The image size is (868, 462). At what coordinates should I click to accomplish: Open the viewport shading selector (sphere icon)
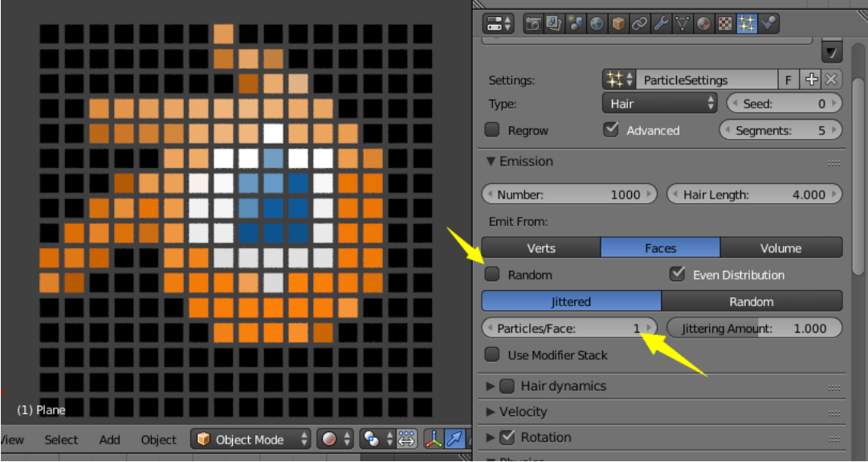(x=335, y=440)
